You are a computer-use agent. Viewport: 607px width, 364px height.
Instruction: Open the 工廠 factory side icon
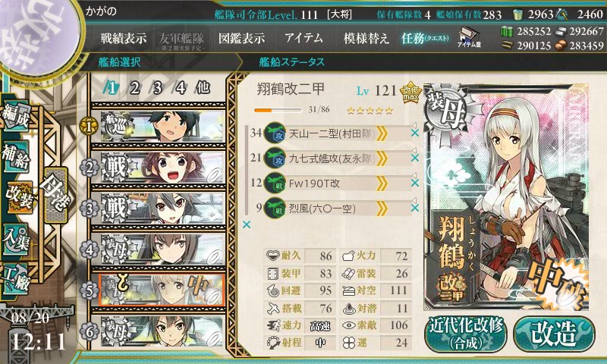coord(15,279)
